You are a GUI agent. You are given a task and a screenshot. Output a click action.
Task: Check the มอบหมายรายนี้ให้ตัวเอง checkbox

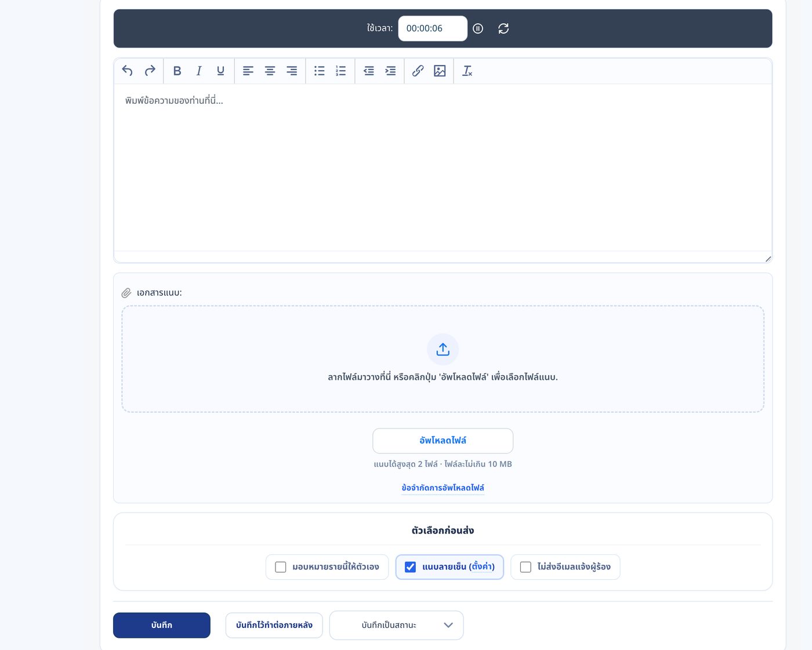pos(281,567)
